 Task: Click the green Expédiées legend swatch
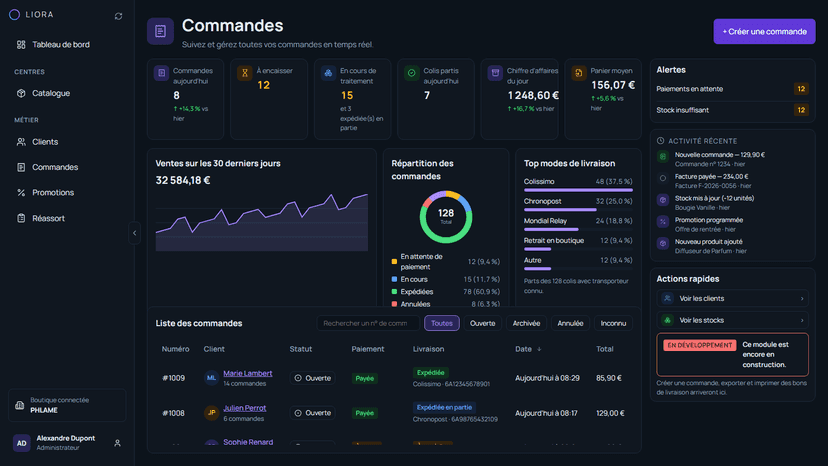(394, 292)
